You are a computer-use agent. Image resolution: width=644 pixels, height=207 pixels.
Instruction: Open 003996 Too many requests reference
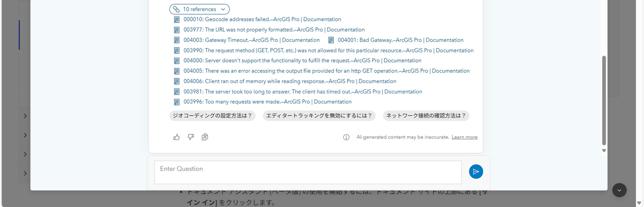[x=267, y=102]
